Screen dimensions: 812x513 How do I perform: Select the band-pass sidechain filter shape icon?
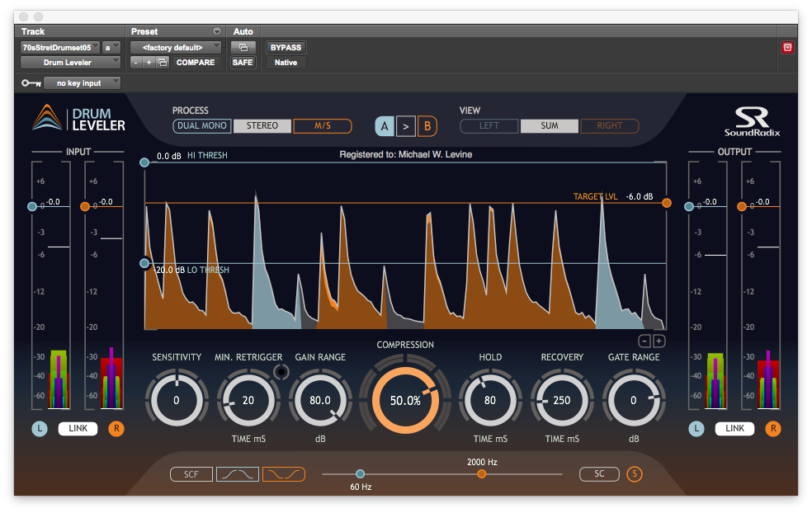[237, 474]
